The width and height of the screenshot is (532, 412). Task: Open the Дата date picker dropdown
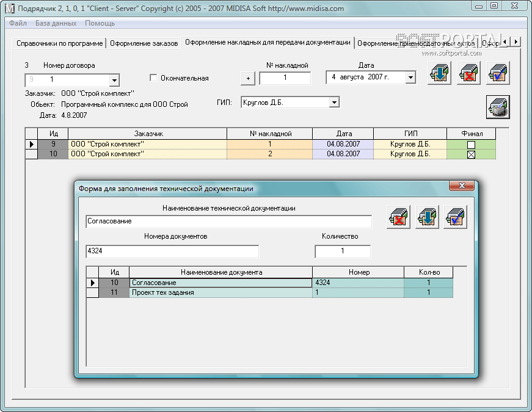click(x=410, y=78)
